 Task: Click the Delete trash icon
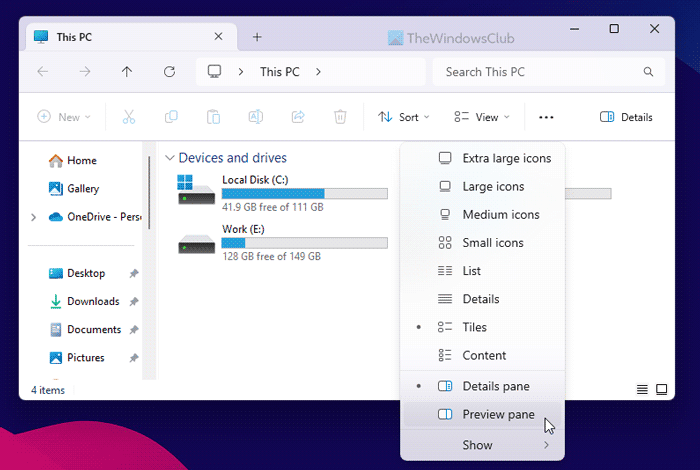click(340, 117)
